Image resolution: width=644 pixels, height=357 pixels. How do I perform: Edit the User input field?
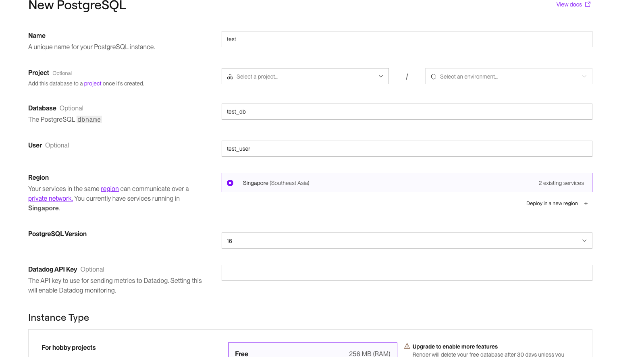click(x=407, y=149)
